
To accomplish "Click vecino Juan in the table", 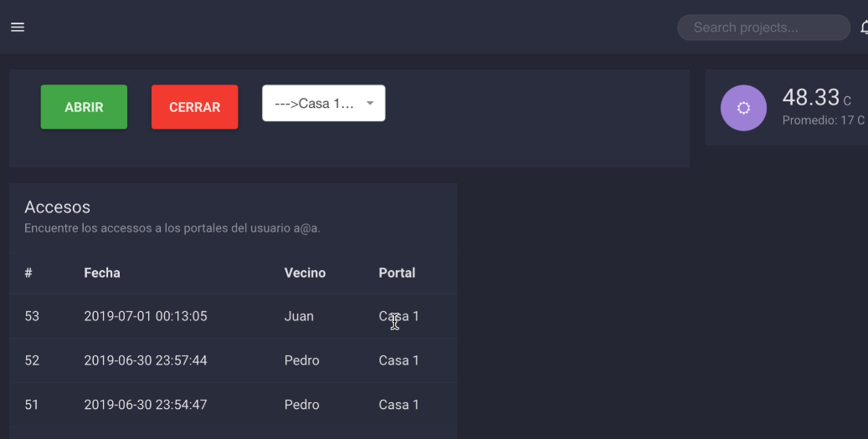I will click(x=299, y=316).
